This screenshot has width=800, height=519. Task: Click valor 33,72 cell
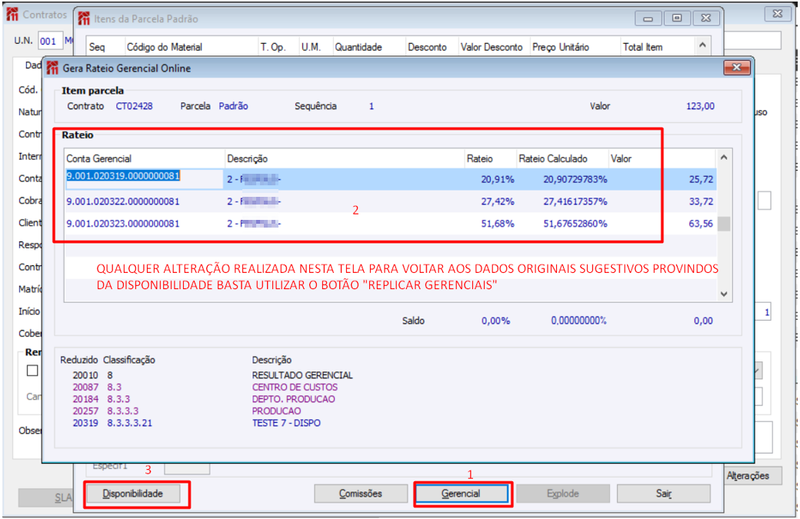tap(701, 202)
